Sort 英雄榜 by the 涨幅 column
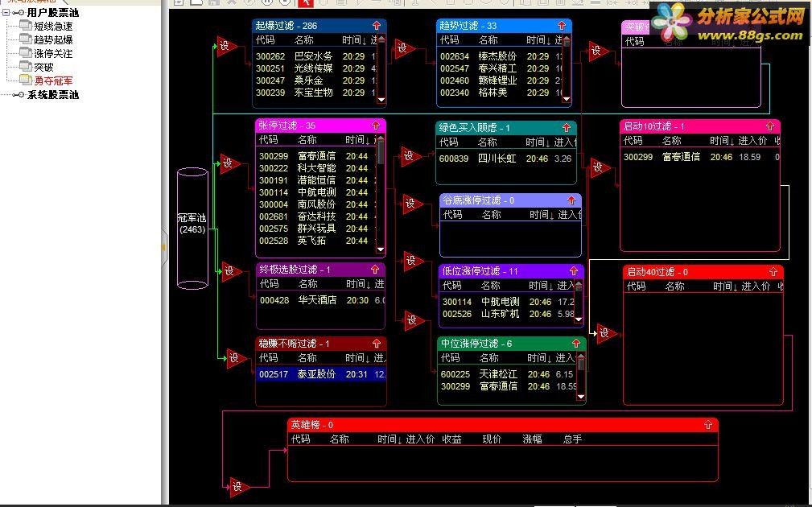812x507 pixels. [x=532, y=439]
